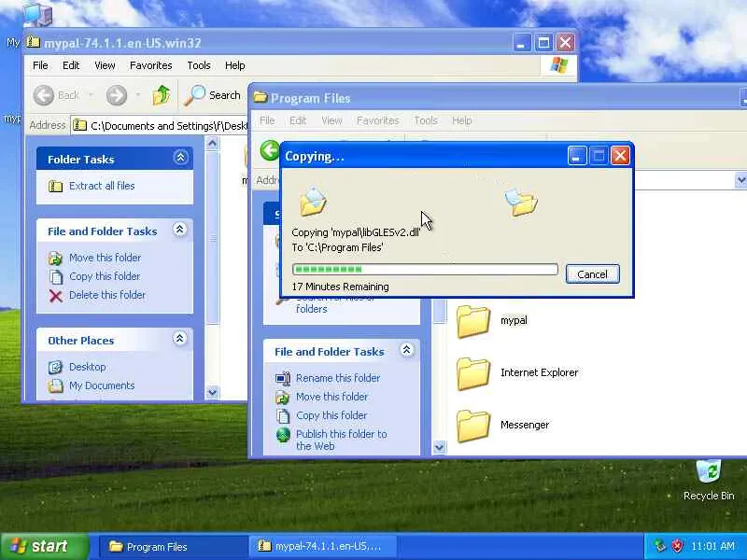The image size is (747, 560).
Task: Click Forward arrow in mypal zip window
Action: click(116, 95)
